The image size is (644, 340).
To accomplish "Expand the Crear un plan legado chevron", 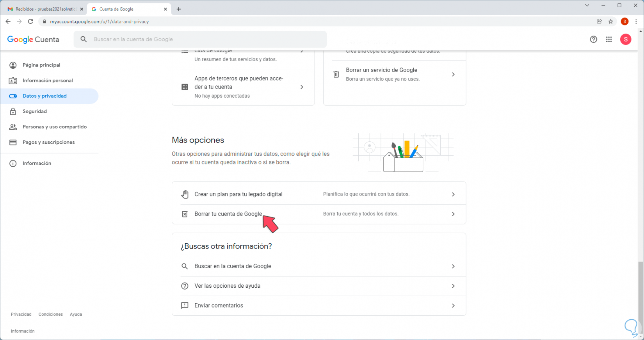I will [453, 194].
